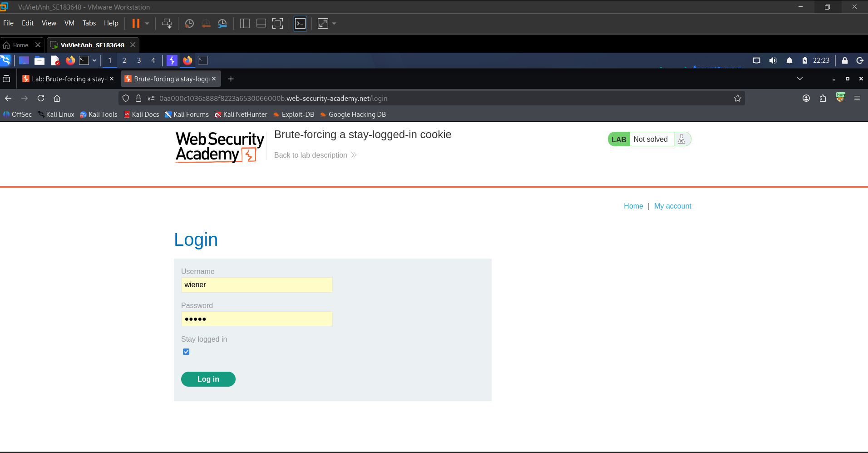The image size is (868, 453).
Task: Open the Tabs menu in VMware
Action: (x=89, y=23)
